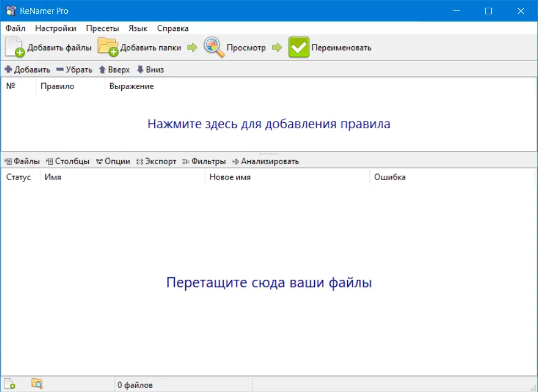The image size is (538, 392).
Task: Click the № column header
Action: 19,86
